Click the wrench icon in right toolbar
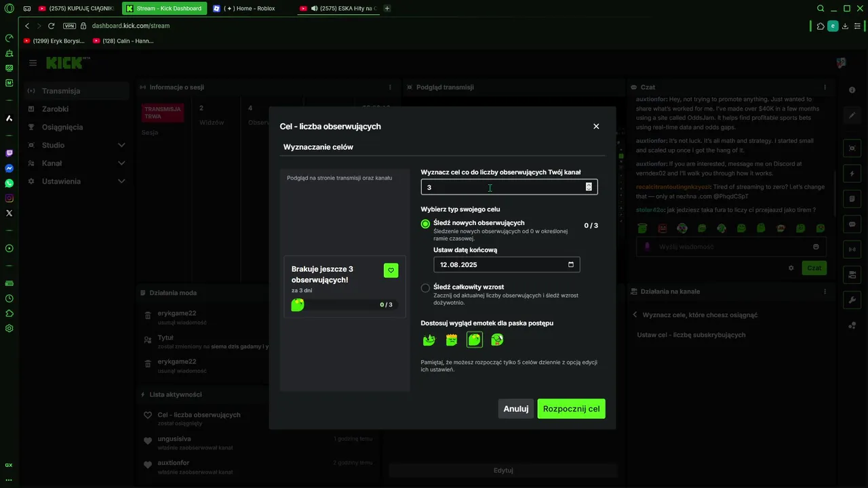The image size is (868, 488). 852,300
